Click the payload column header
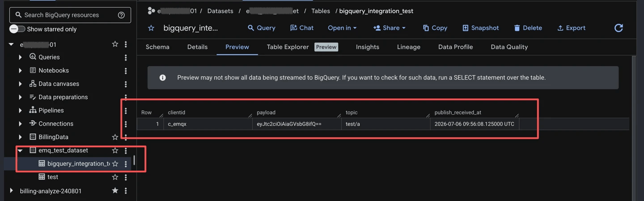The height and width of the screenshot is (201, 644). (x=266, y=113)
